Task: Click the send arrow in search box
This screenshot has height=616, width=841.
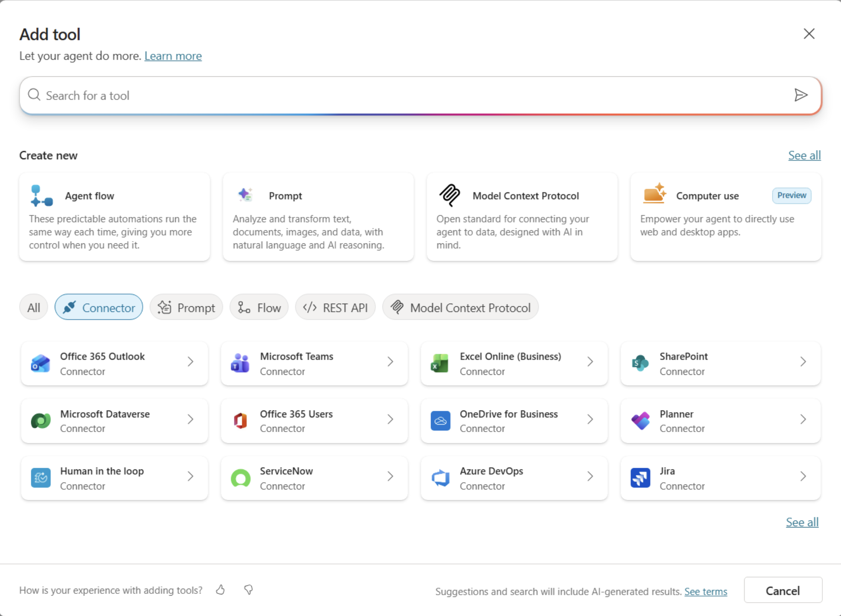Action: coord(801,95)
